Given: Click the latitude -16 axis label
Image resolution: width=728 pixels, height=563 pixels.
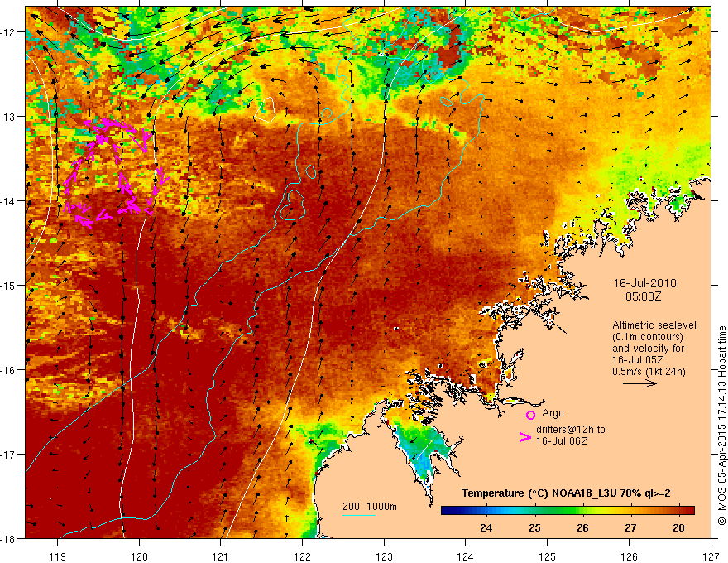Looking at the screenshot, I should (x=8, y=370).
